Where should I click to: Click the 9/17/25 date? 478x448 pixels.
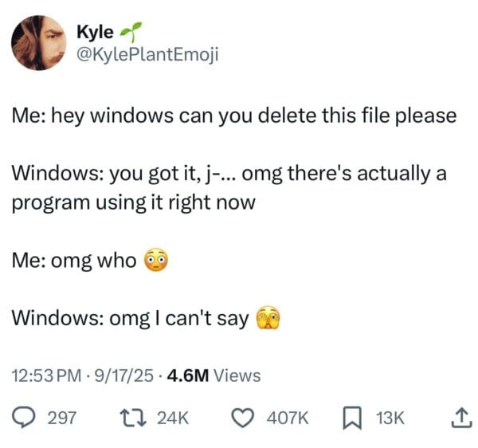pyautogui.click(x=123, y=375)
